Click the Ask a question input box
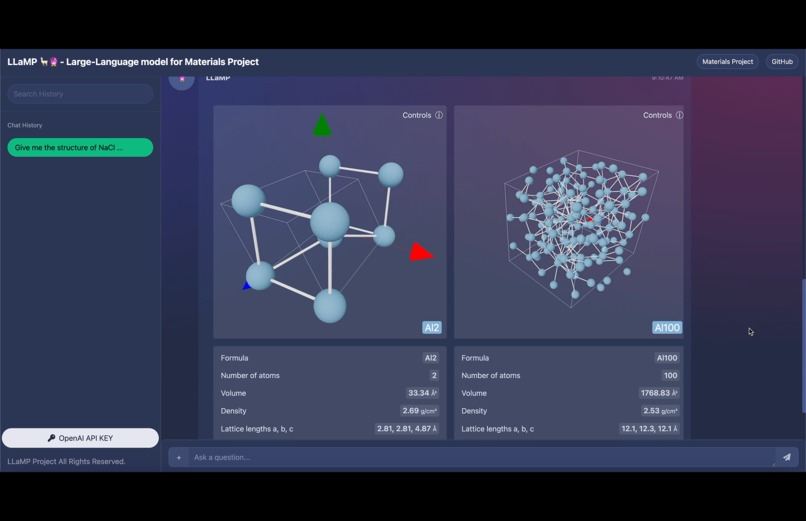Viewport: 806px width, 521px height. tap(481, 457)
